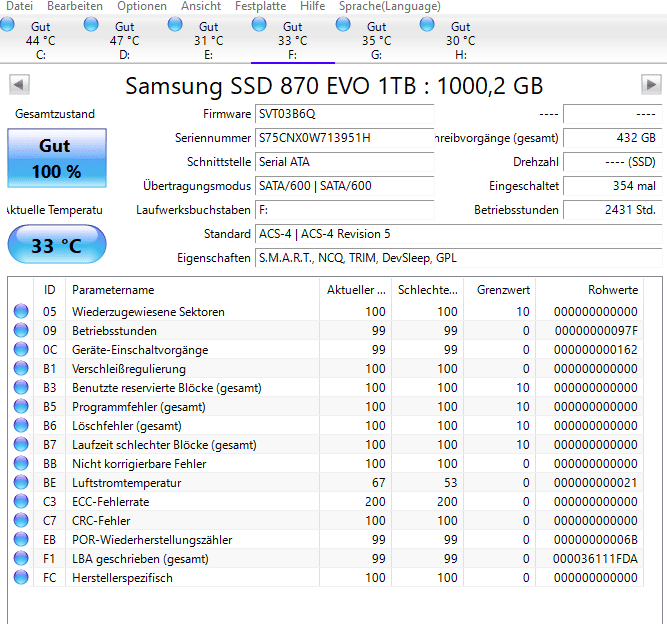
Task: Select drive F: tab showing 33 °C
Action: pyautogui.click(x=293, y=40)
